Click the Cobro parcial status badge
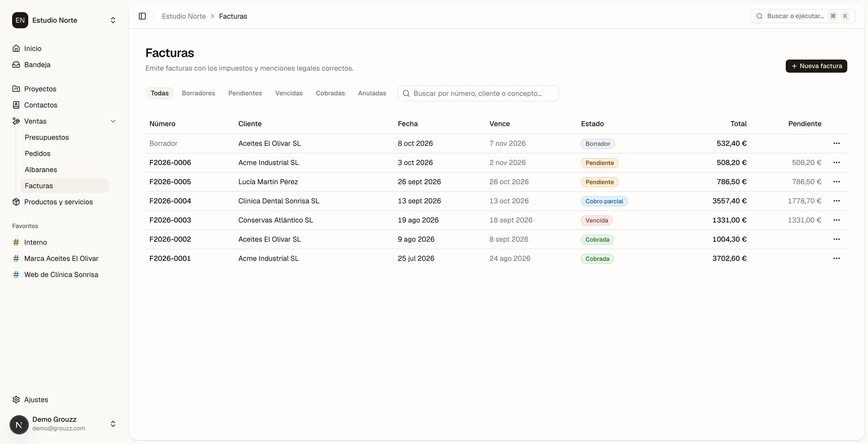 point(604,202)
